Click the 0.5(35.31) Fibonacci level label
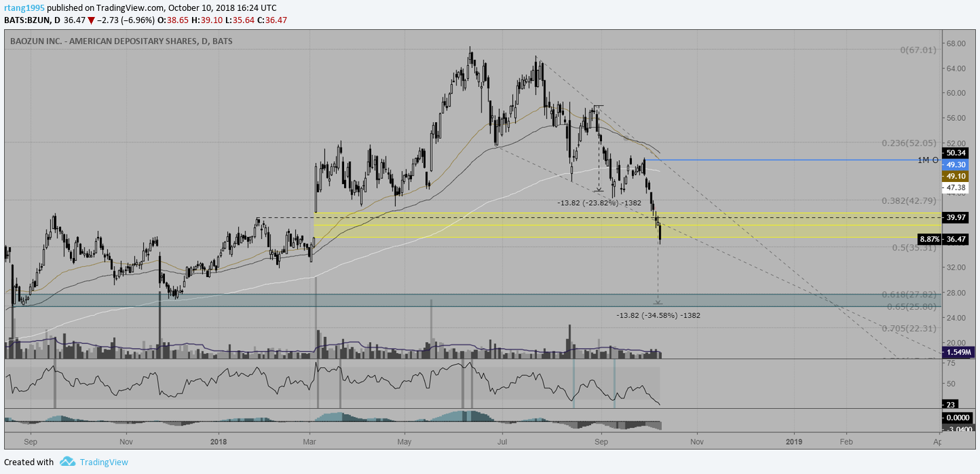The height and width of the screenshot is (474, 980). 914,248
